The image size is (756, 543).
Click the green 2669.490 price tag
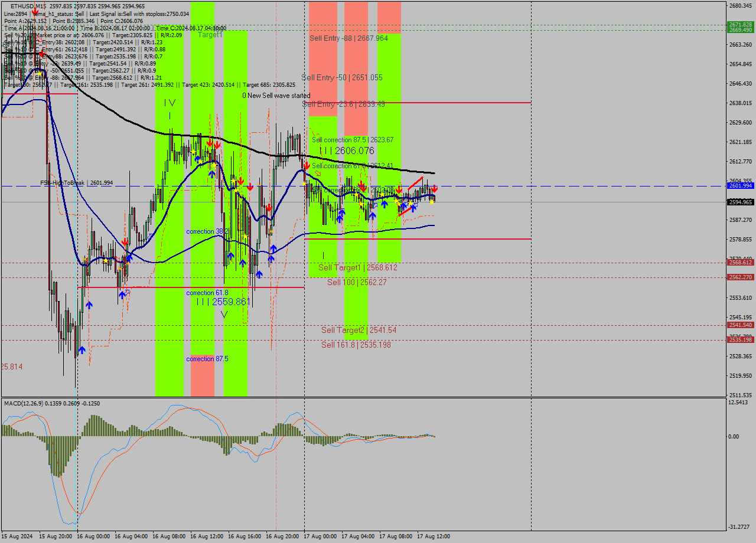pos(740,30)
